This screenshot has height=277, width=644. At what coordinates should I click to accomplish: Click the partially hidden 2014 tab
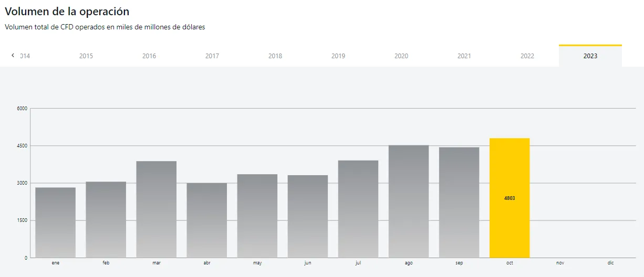click(x=25, y=56)
